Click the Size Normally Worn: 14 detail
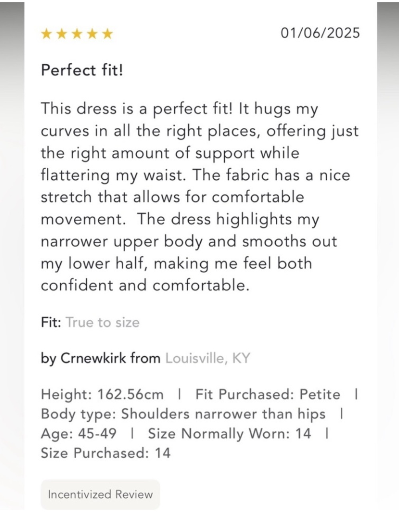 click(229, 434)
